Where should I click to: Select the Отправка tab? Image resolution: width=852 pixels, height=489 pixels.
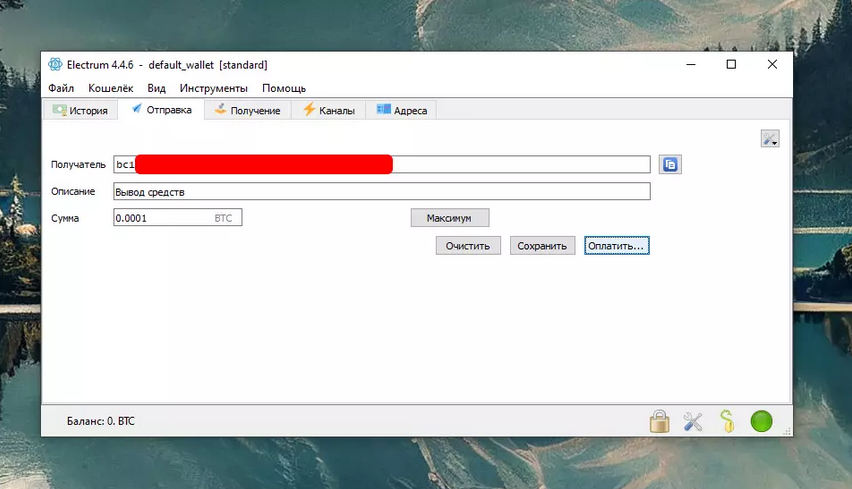(x=161, y=110)
